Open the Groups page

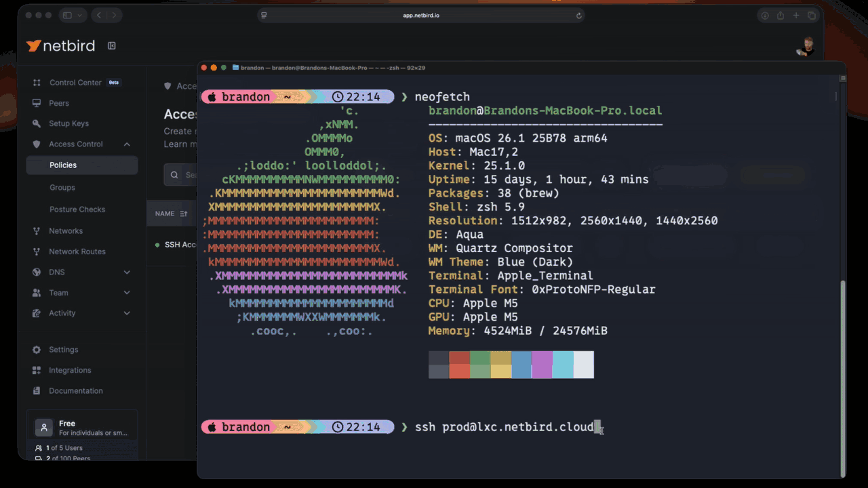coord(61,188)
